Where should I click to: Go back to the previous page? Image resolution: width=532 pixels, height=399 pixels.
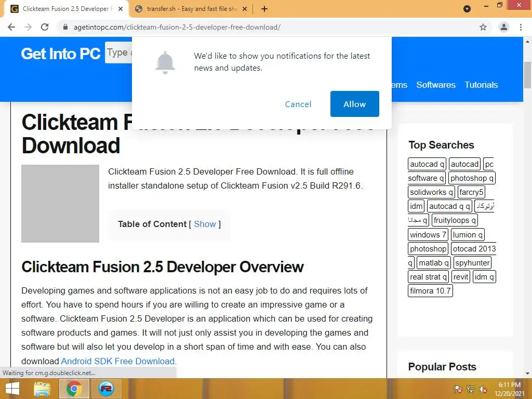pyautogui.click(x=11, y=27)
